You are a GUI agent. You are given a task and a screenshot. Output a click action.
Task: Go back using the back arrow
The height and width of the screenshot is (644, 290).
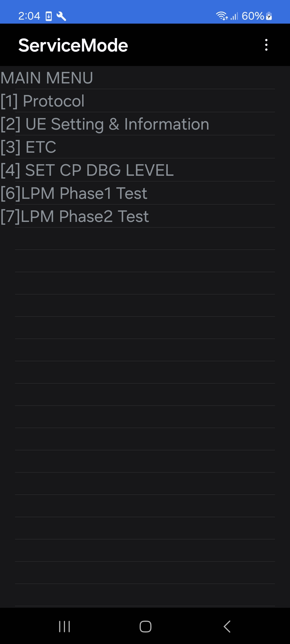[227, 627]
